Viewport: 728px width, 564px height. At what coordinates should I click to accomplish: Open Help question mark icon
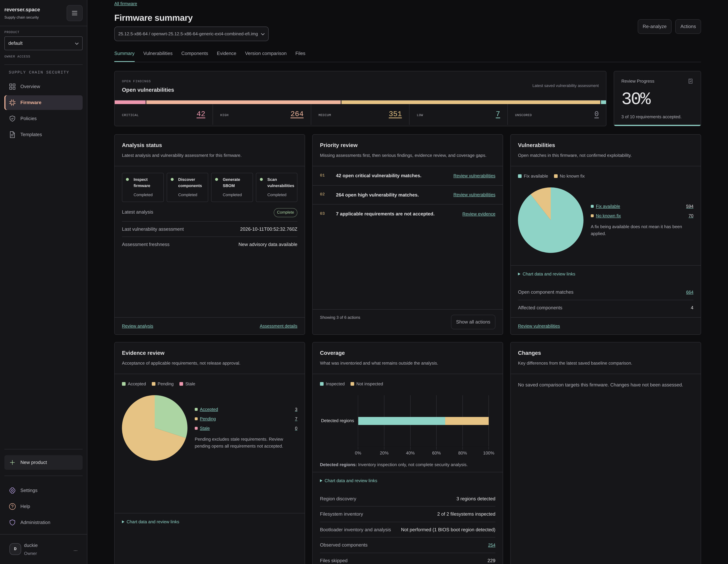coord(12,506)
